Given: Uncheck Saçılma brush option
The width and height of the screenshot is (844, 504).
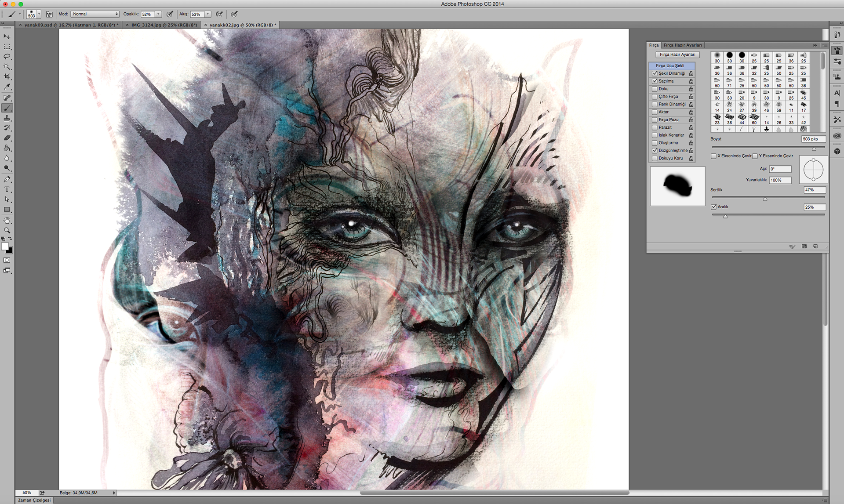Looking at the screenshot, I should click(x=655, y=81).
